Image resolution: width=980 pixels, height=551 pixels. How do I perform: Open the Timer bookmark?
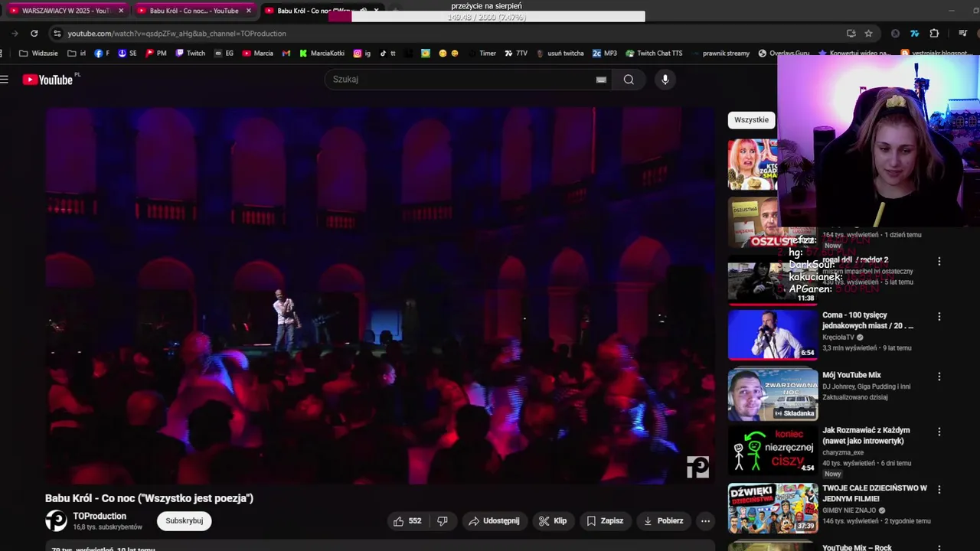pos(482,54)
